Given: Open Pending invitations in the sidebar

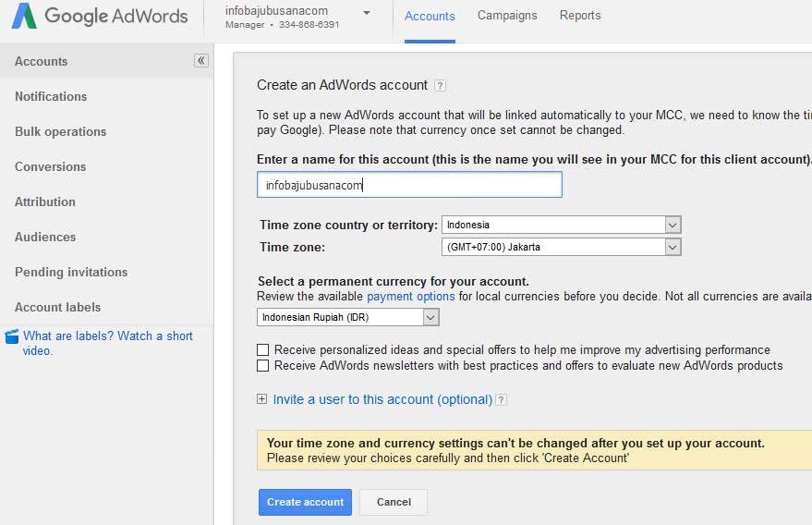Looking at the screenshot, I should [71, 272].
